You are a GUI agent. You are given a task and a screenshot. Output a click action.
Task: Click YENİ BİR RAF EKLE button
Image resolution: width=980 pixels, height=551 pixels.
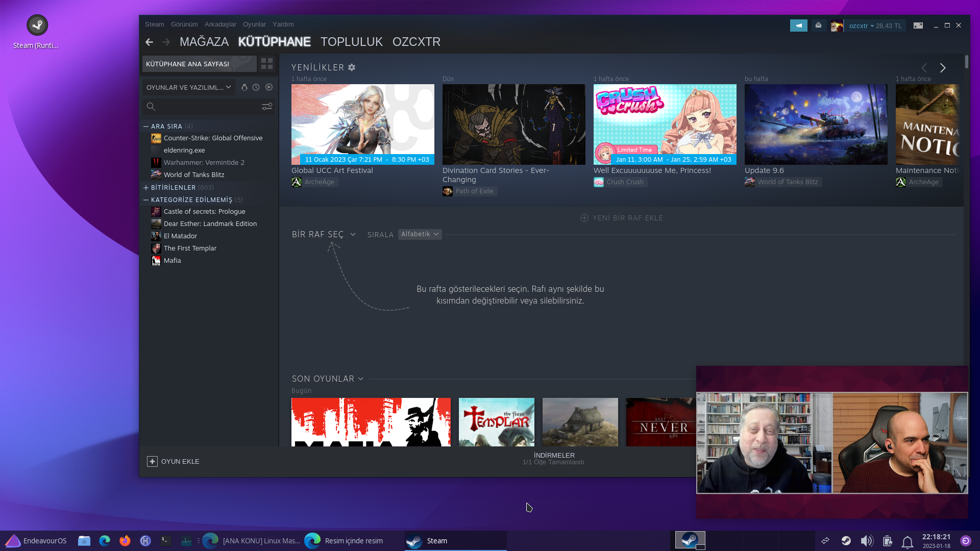pos(622,218)
